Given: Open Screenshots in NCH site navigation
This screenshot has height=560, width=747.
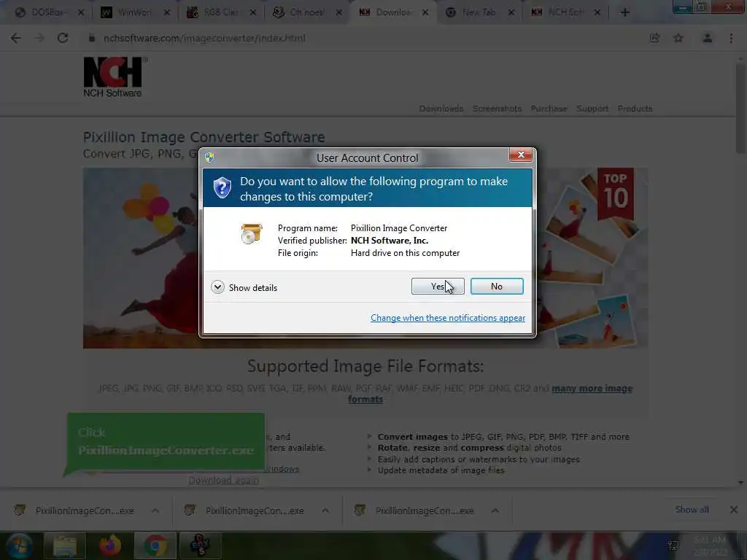Looking at the screenshot, I should point(497,109).
